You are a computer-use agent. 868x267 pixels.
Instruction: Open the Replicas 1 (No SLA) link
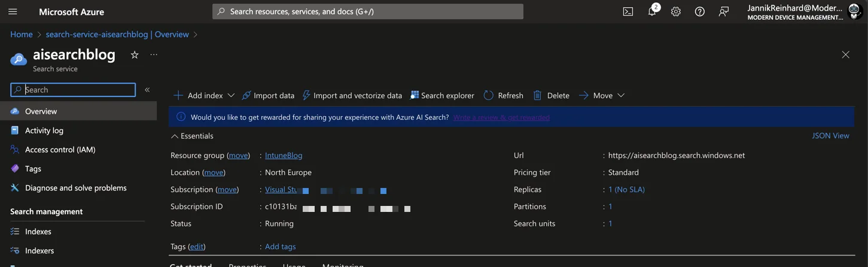[626, 189]
